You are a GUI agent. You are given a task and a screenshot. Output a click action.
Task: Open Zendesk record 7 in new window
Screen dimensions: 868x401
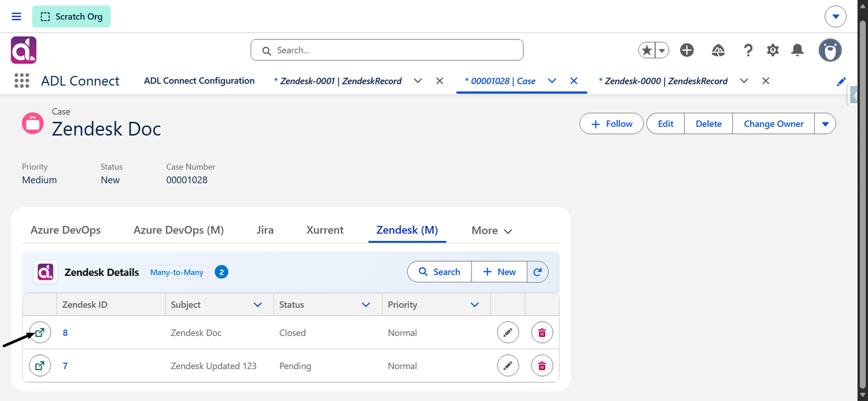coord(40,365)
